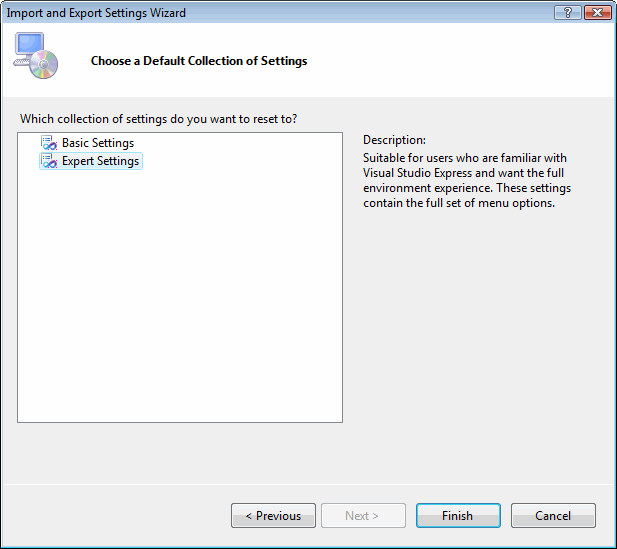This screenshot has height=549, width=617.
Task: Click the disabled Next button
Action: click(x=362, y=516)
